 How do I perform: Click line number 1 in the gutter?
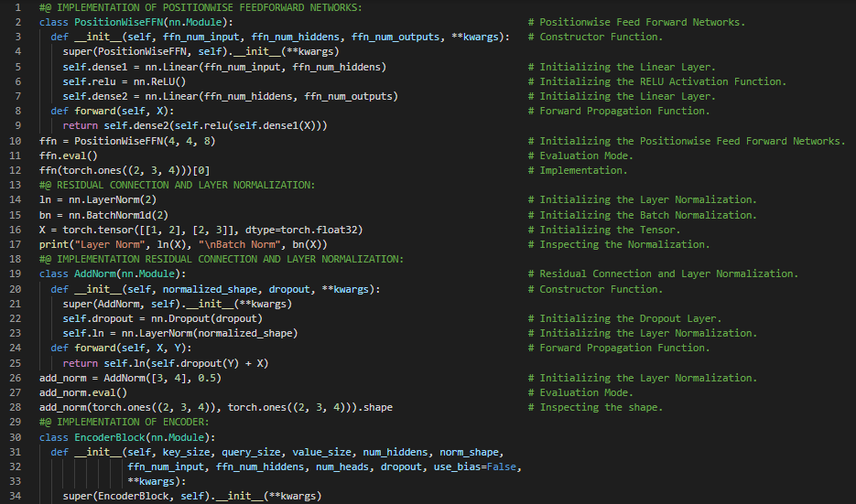20,7
